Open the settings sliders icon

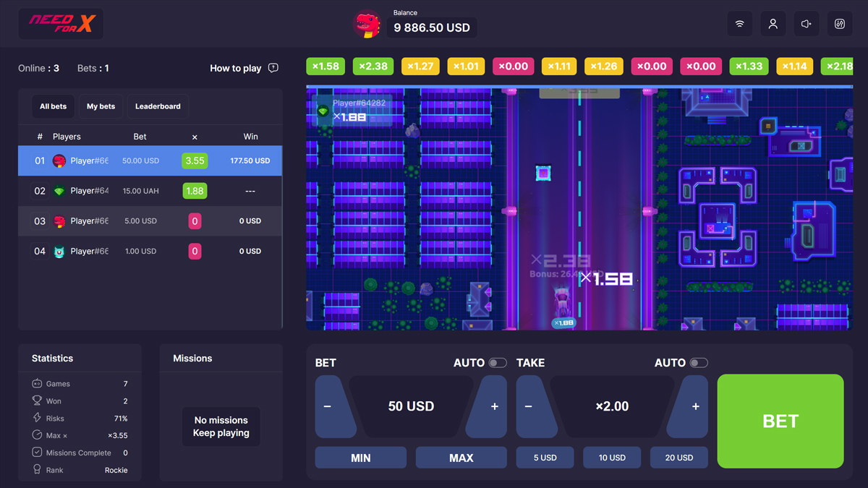pos(839,24)
